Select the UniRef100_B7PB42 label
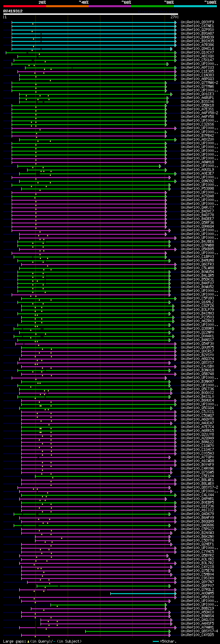 click(197, 135)
